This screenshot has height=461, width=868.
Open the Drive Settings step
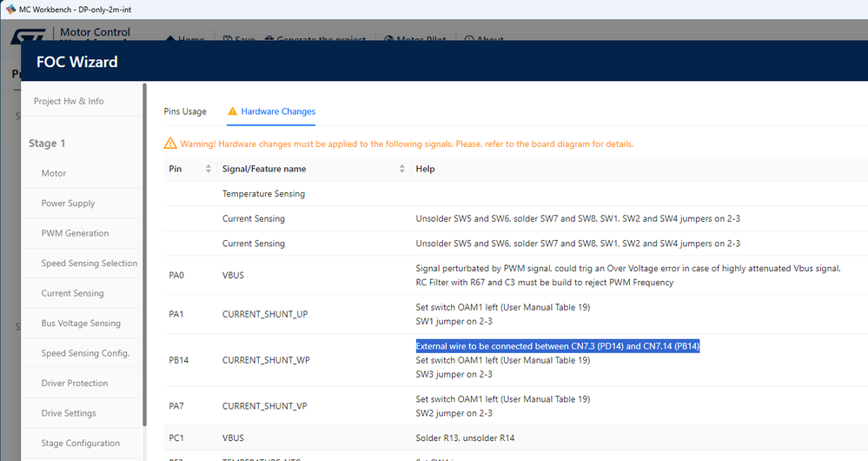[69, 413]
